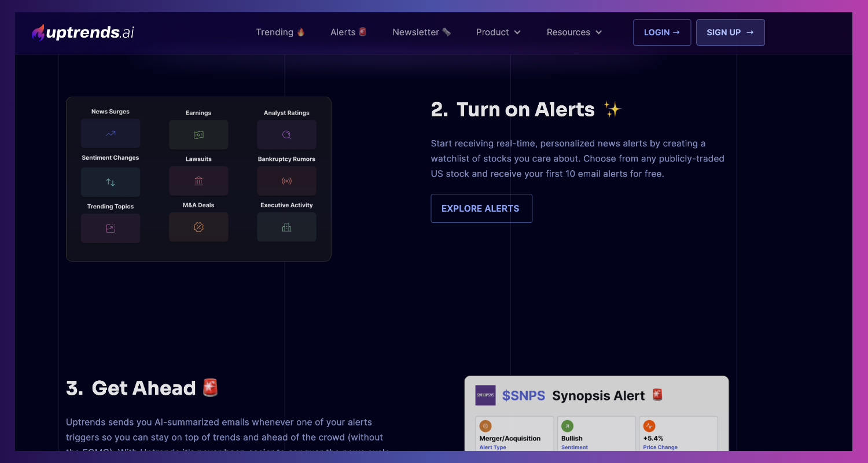The height and width of the screenshot is (463, 868).
Task: Expand the Product dropdown menu
Action: [498, 32]
